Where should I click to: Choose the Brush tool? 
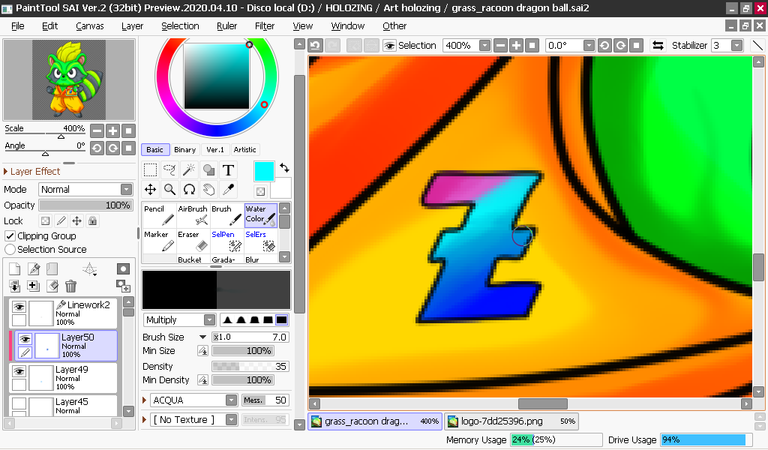(227, 215)
